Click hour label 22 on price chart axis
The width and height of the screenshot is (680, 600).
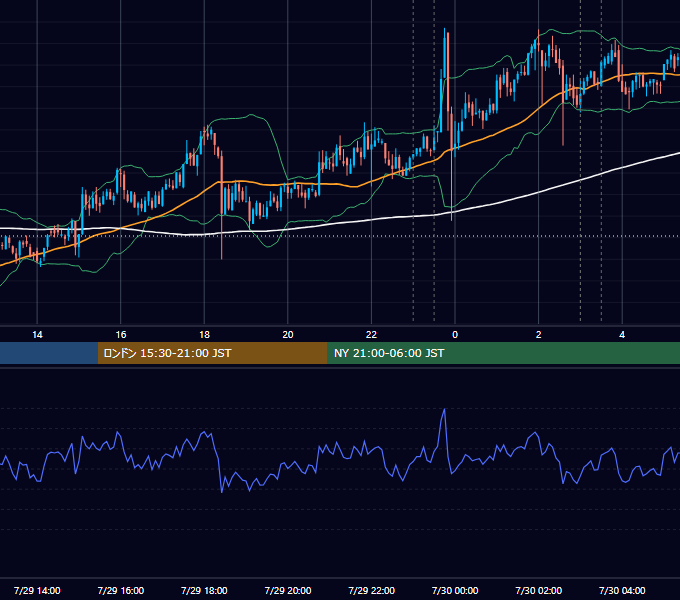coord(371,335)
